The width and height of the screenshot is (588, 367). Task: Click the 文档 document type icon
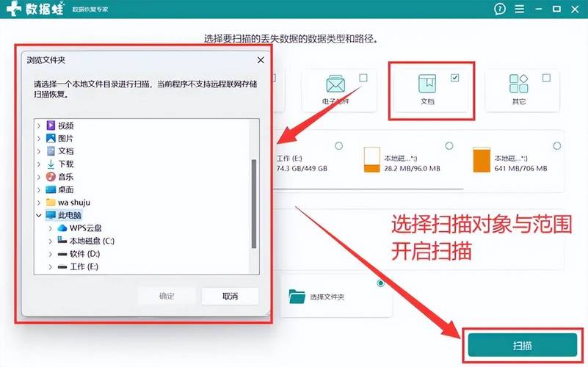click(x=427, y=83)
